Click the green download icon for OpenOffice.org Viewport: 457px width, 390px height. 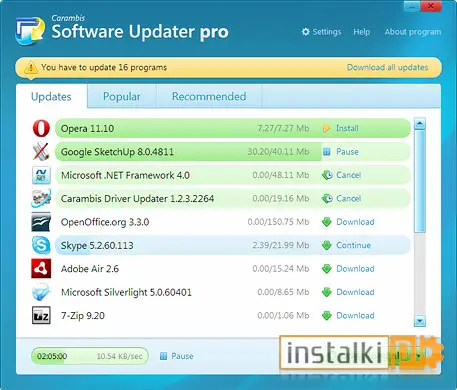(327, 222)
